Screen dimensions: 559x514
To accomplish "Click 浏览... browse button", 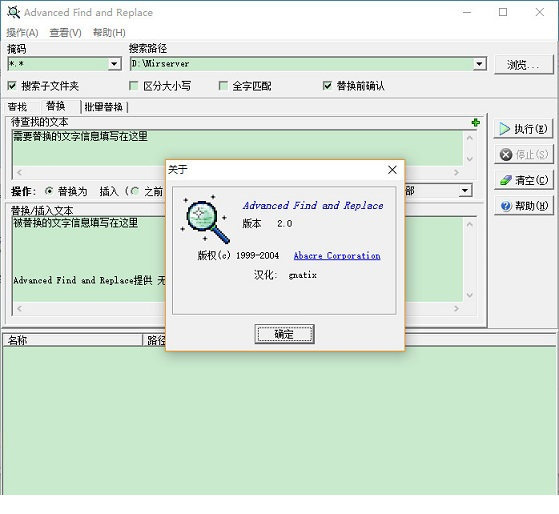I will click(523, 65).
